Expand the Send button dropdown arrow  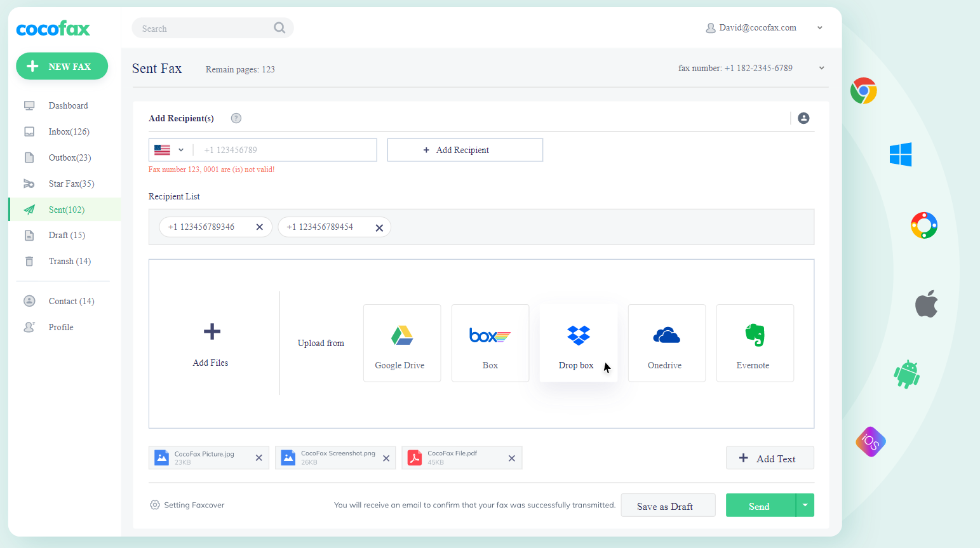(x=805, y=505)
